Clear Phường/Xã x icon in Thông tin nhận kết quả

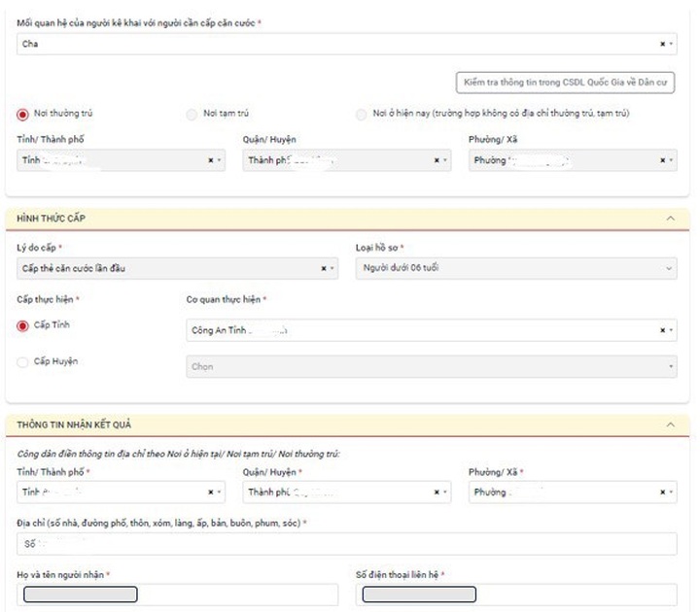(662, 493)
